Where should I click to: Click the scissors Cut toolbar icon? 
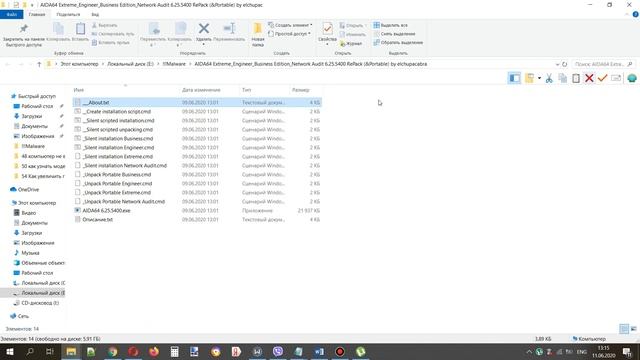(549, 78)
